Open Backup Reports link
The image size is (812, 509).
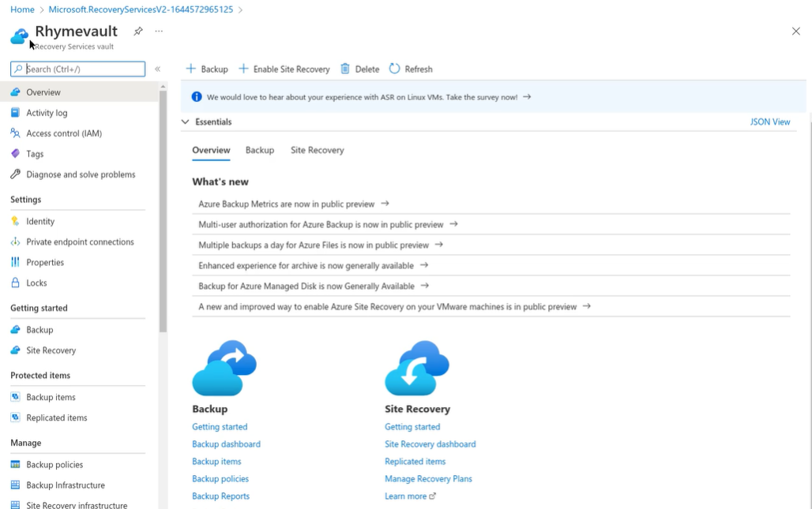220,496
